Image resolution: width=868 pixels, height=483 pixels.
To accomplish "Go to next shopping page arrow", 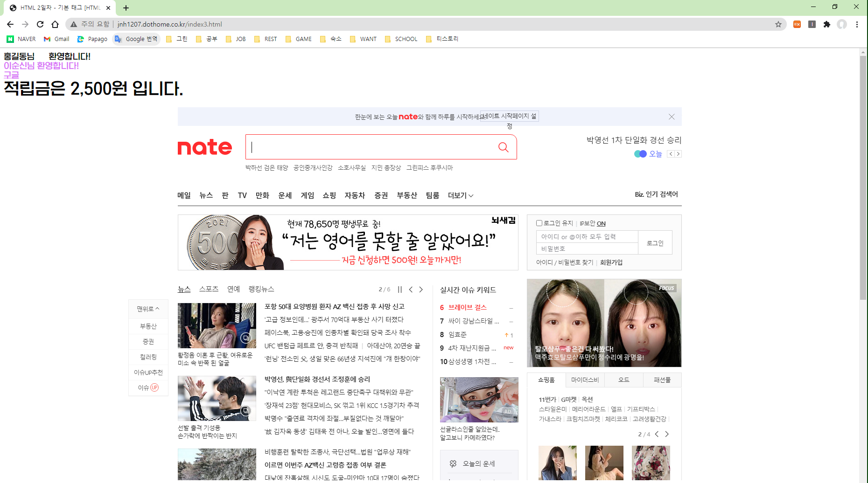I will point(667,434).
